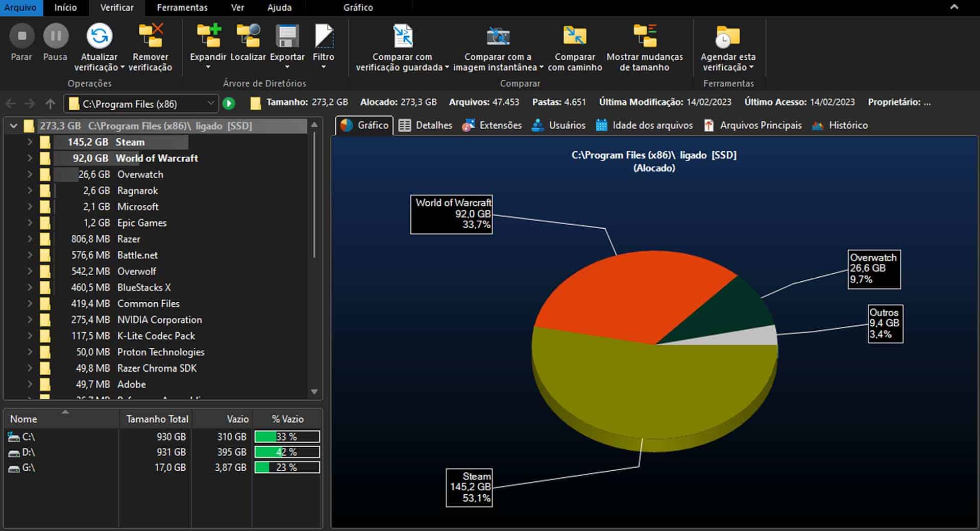Open the Ferramentas ribbon menu

click(x=182, y=8)
